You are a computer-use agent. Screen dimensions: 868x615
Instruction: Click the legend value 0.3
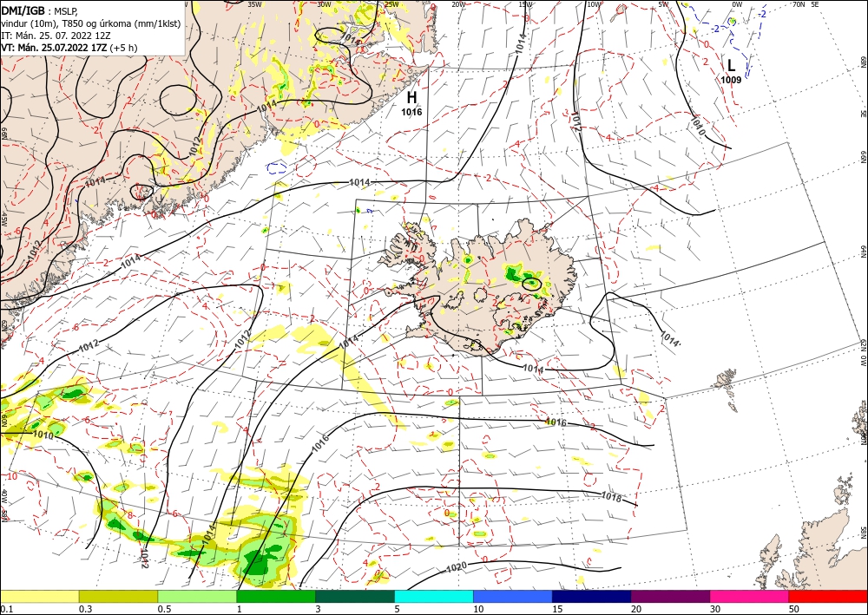coord(85,609)
